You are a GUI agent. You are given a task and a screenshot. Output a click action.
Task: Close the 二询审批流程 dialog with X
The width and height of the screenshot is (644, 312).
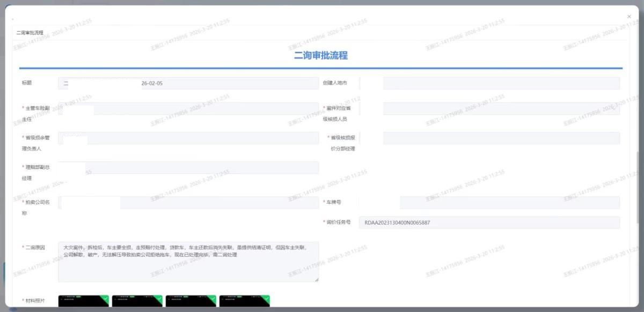coord(629,17)
